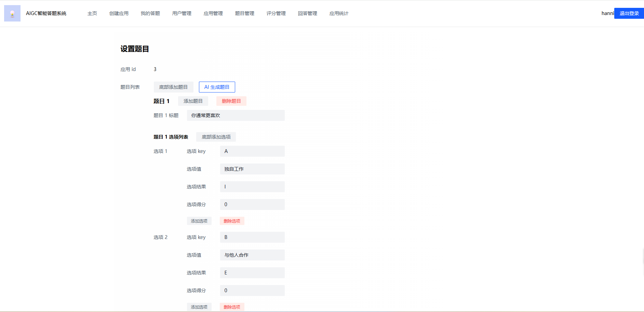
Task: Click the AI 生成题目 button
Action: [217, 87]
